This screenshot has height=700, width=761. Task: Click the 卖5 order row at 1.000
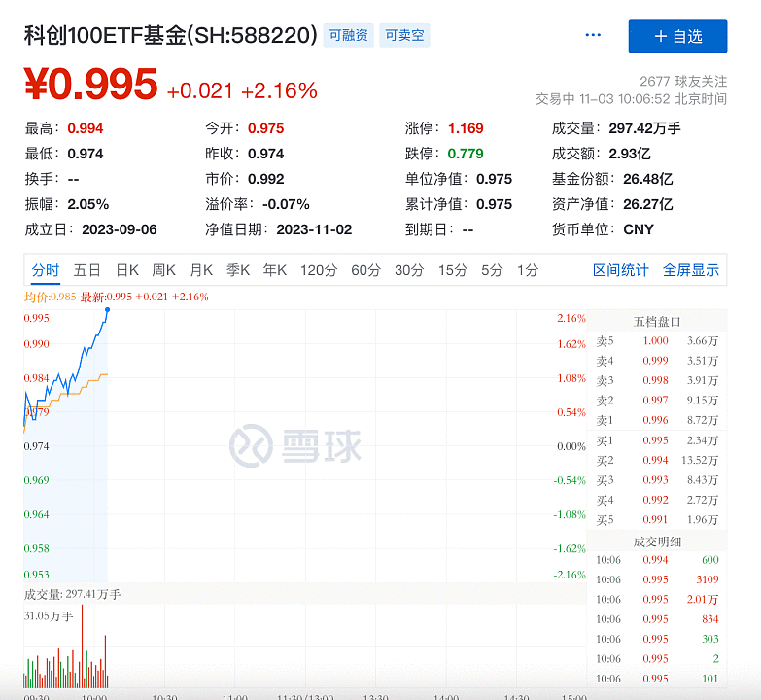tap(657, 341)
